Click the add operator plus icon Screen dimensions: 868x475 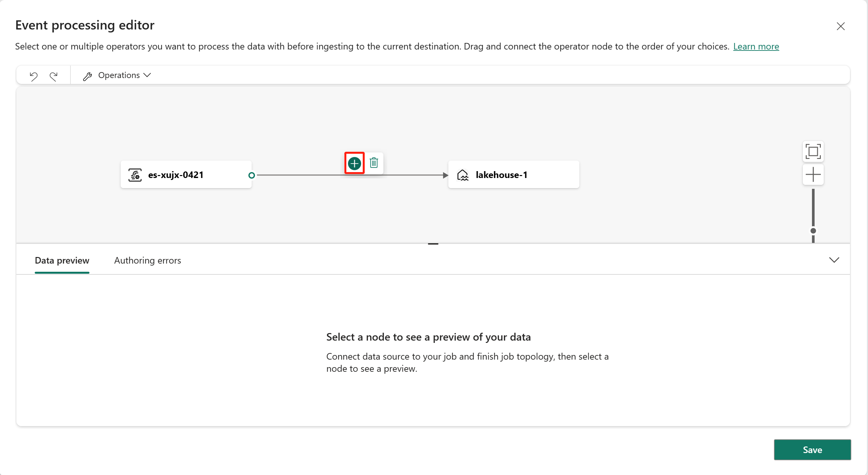pyautogui.click(x=355, y=163)
